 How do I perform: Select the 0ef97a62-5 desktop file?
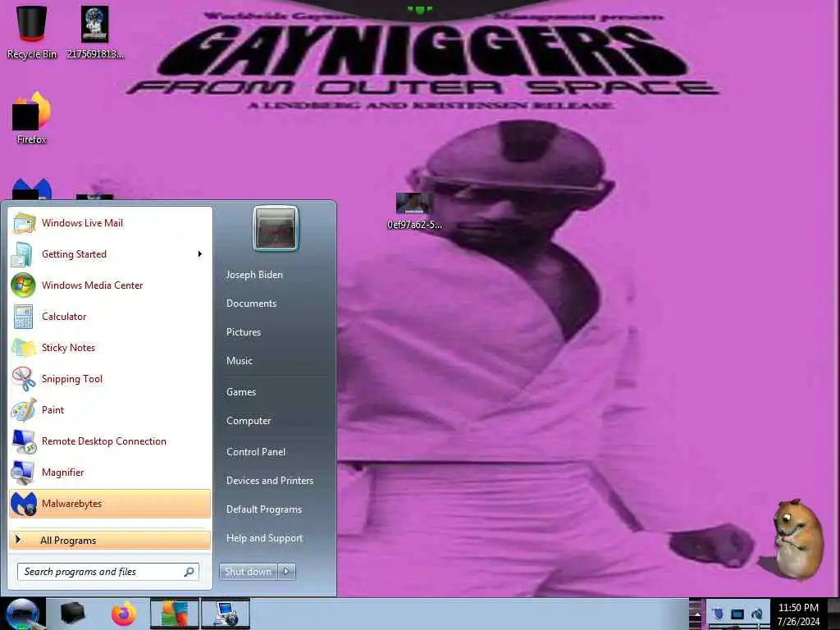click(414, 211)
